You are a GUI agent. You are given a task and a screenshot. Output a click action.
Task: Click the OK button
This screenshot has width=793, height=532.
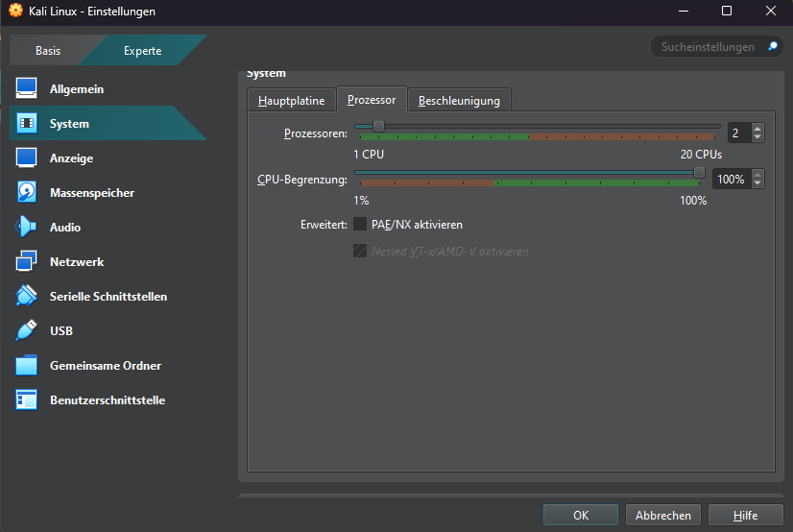(581, 516)
